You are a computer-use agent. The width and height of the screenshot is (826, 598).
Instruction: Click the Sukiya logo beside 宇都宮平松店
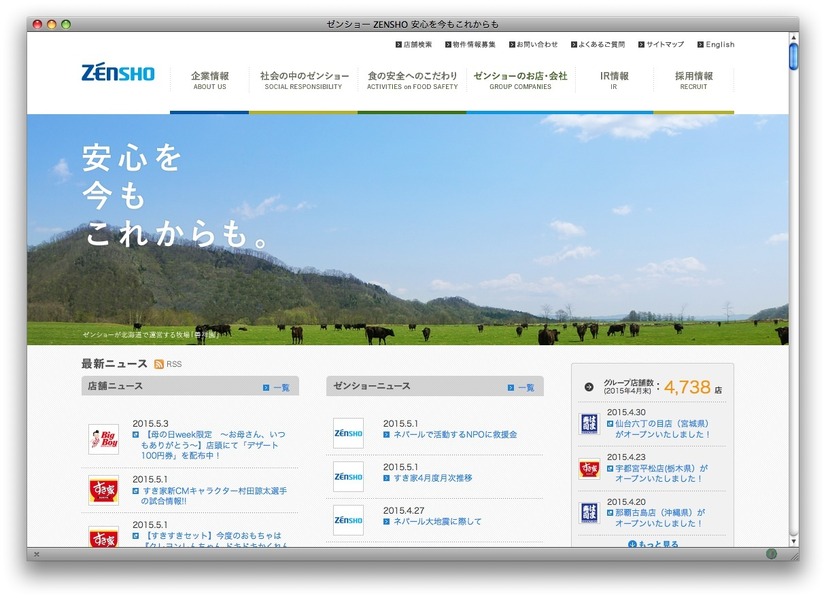[x=589, y=468]
